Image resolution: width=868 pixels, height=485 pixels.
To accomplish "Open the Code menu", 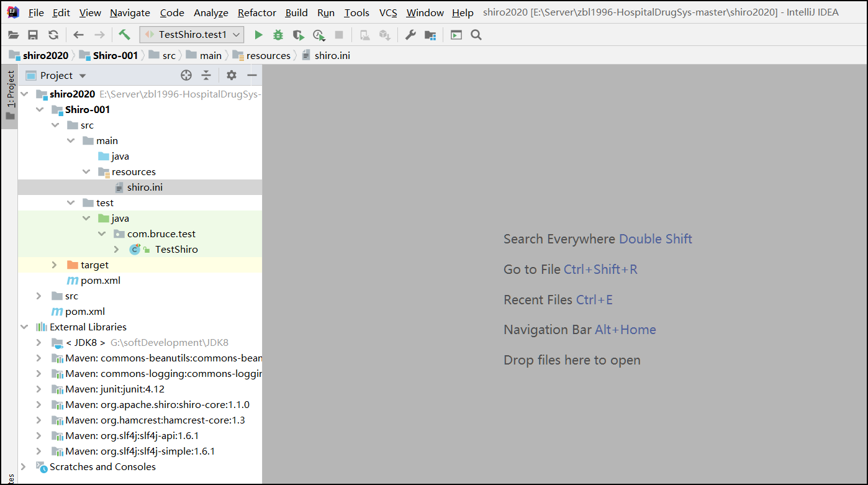I will (172, 12).
